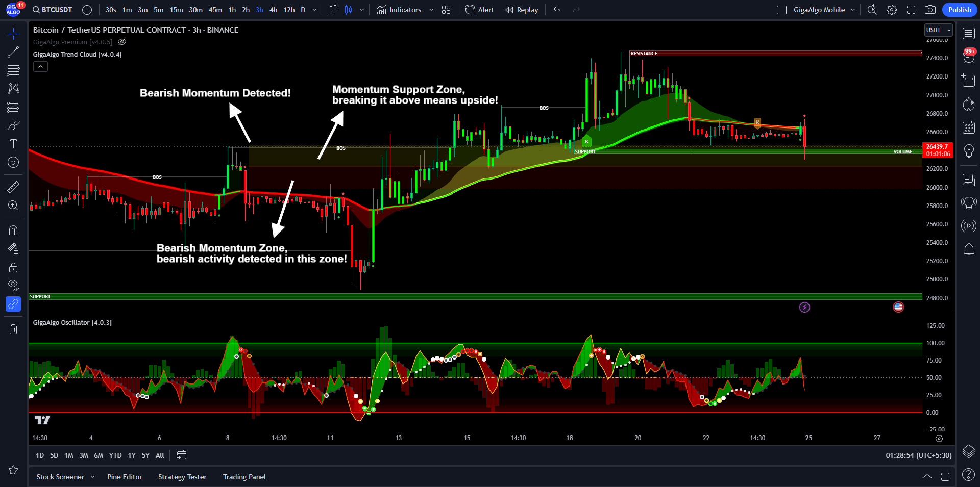Screen dimensions: 980x487
Task: Open the ideas stream panel
Action: 968,203
